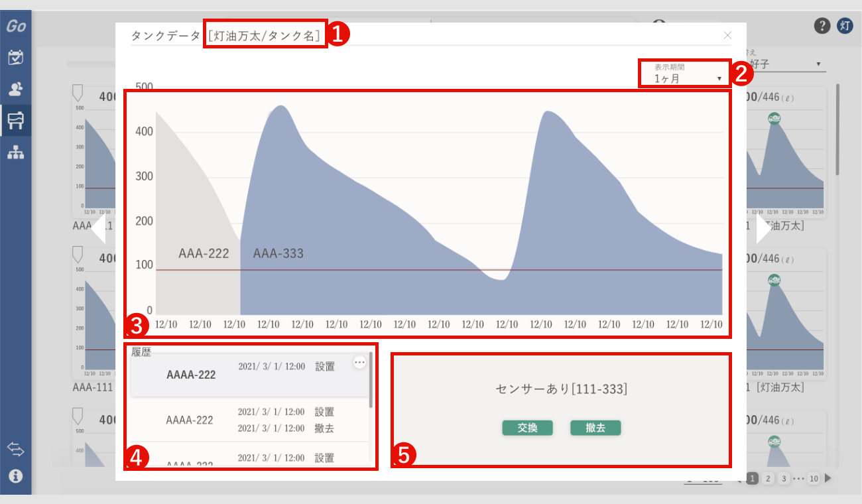862x504 pixels.
Task: Click the tank tag icon on second-row card
Action: 78,255
